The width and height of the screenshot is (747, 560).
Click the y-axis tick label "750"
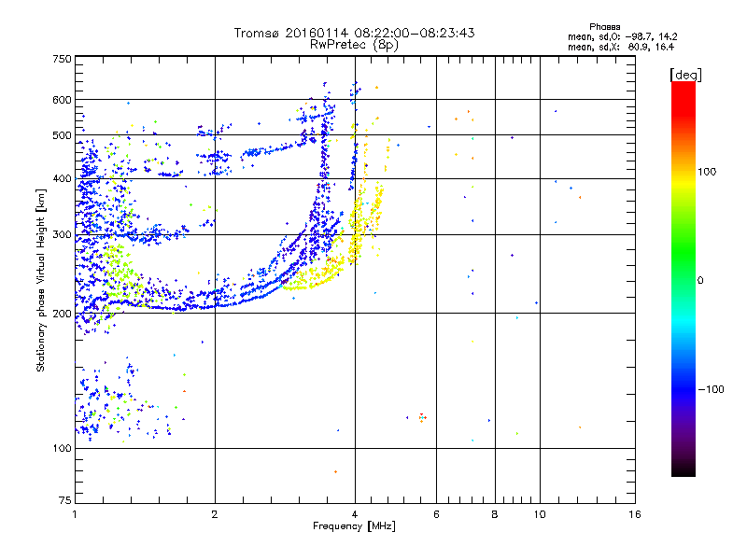(x=62, y=59)
